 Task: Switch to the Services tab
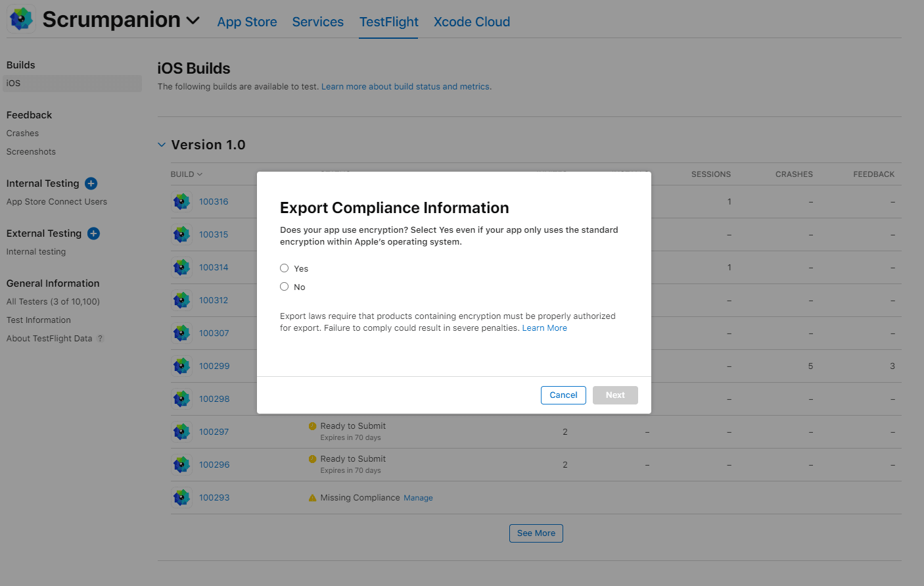pyautogui.click(x=318, y=22)
